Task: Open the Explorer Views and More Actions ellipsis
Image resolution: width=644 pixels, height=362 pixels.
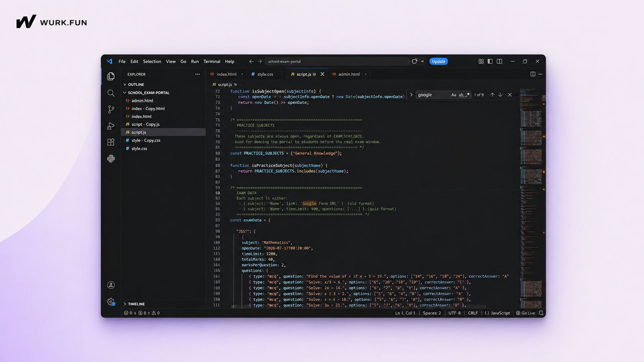Action: click(x=198, y=74)
